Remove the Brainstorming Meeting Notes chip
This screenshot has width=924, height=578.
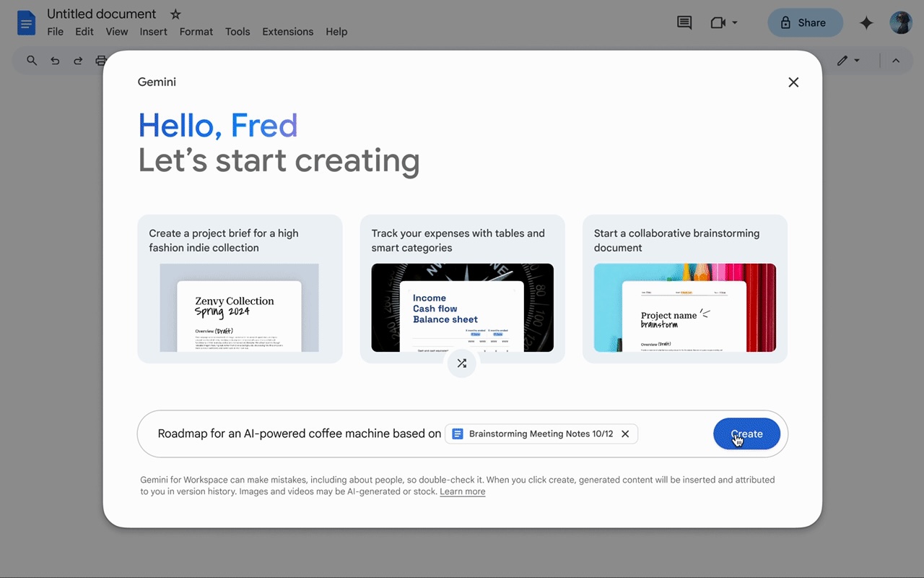tap(625, 433)
